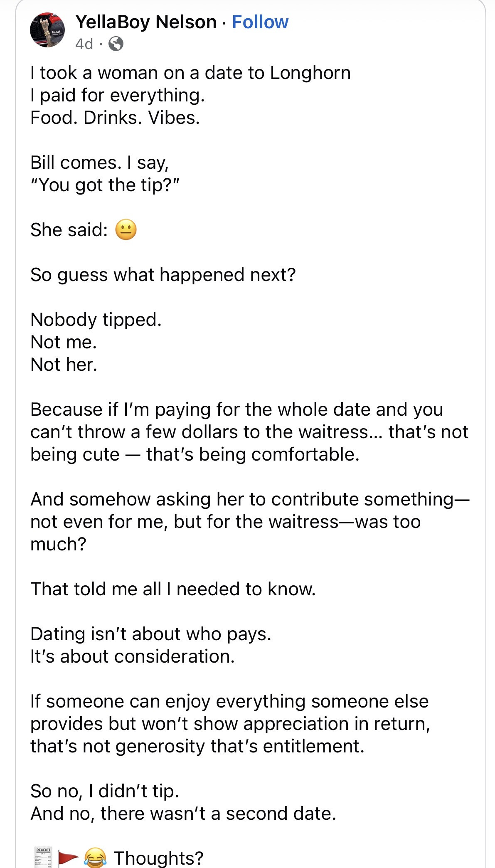Click "That told me all I needed to know."

(173, 589)
